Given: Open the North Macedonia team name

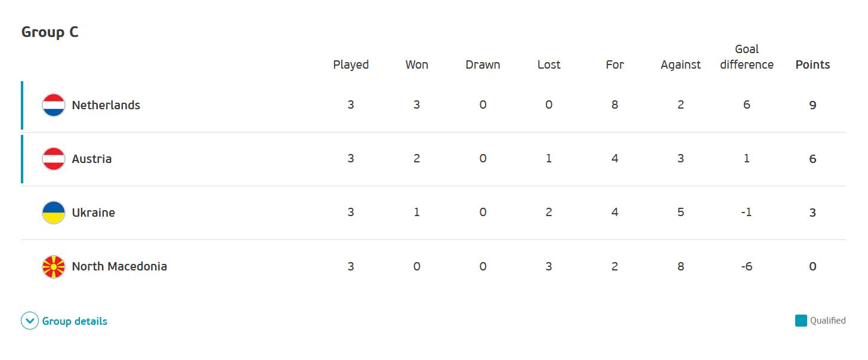Looking at the screenshot, I should point(119,266).
